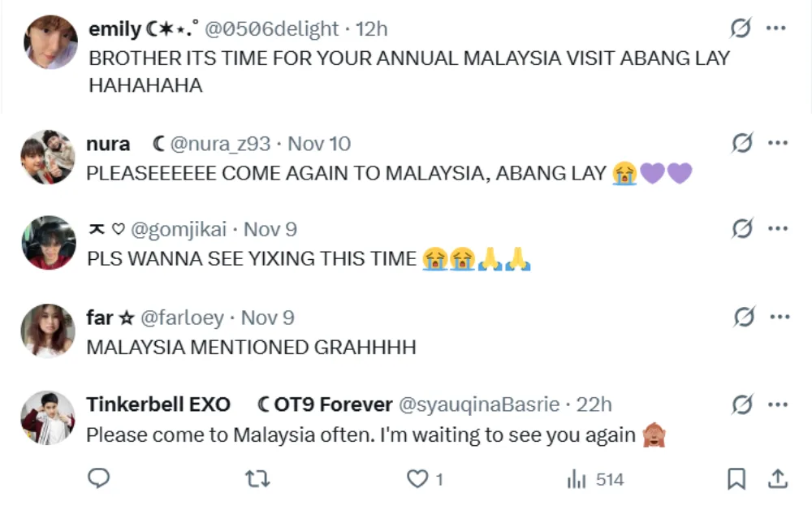
Task: Click the gomjikai avatar image
Action: pyautogui.click(x=48, y=242)
